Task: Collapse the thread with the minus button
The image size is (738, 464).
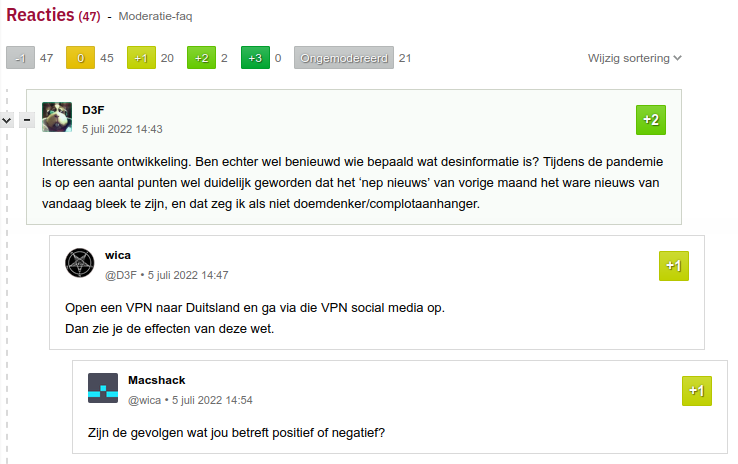Action: point(27,120)
